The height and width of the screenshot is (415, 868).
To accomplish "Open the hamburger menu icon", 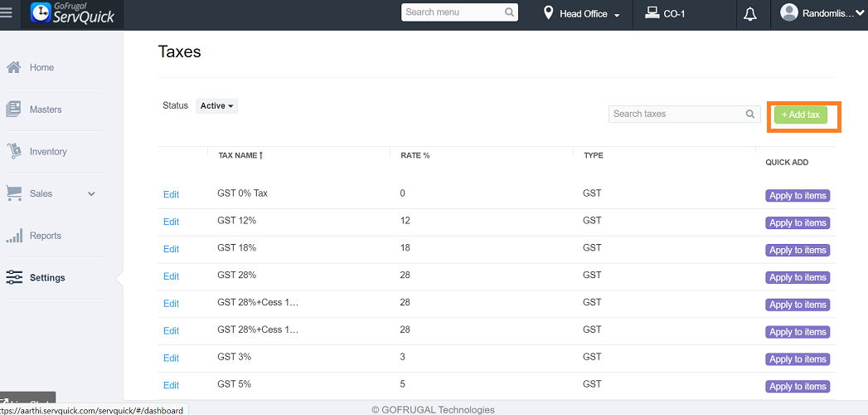I will pyautogui.click(x=7, y=13).
